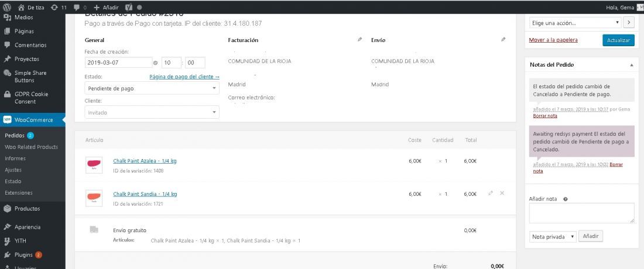
Task: Open Chalk Paint Azalea - 1/4 kg link
Action: point(145,161)
